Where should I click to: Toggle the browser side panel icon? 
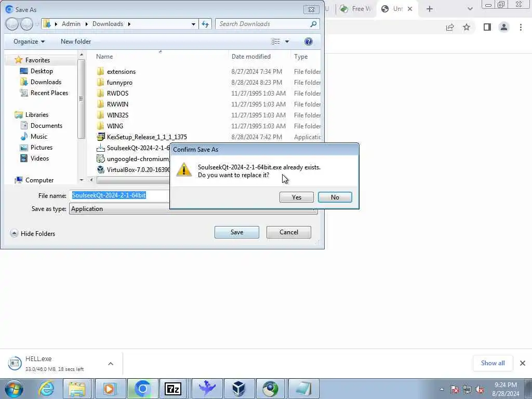click(x=487, y=27)
